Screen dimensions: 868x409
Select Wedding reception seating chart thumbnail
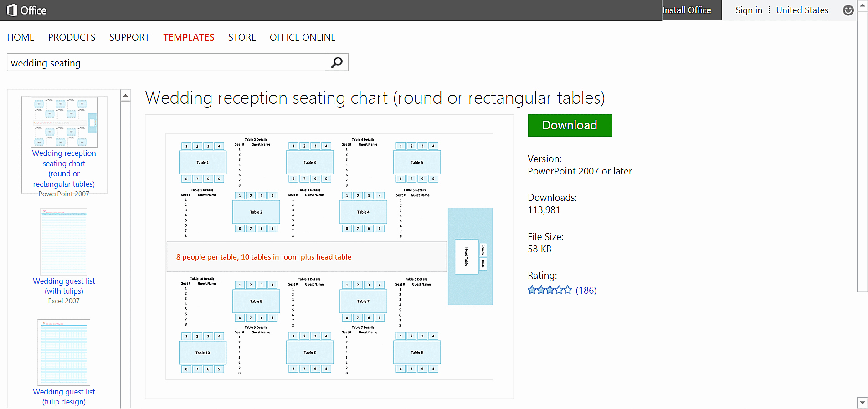click(x=64, y=122)
